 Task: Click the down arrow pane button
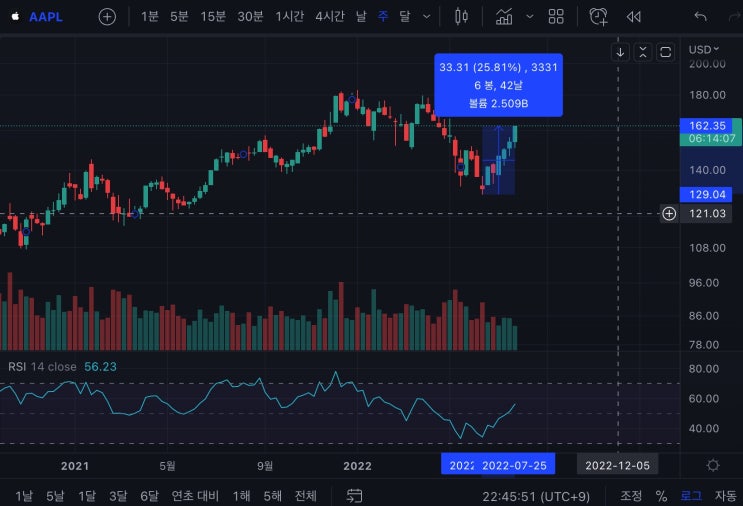tap(620, 52)
